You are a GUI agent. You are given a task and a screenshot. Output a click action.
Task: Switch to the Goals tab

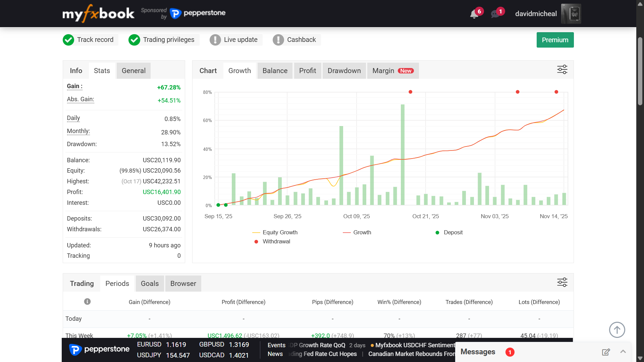point(150,283)
